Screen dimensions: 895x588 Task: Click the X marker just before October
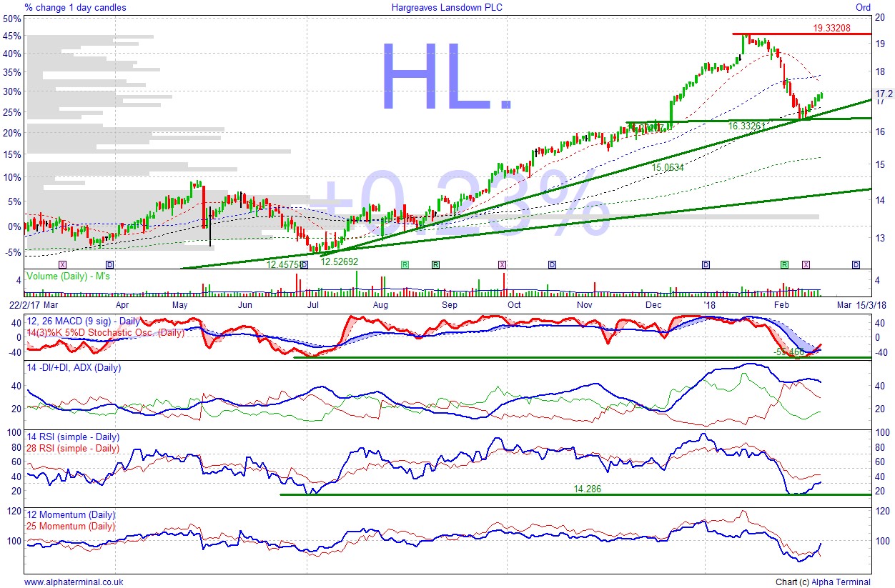pos(502,264)
